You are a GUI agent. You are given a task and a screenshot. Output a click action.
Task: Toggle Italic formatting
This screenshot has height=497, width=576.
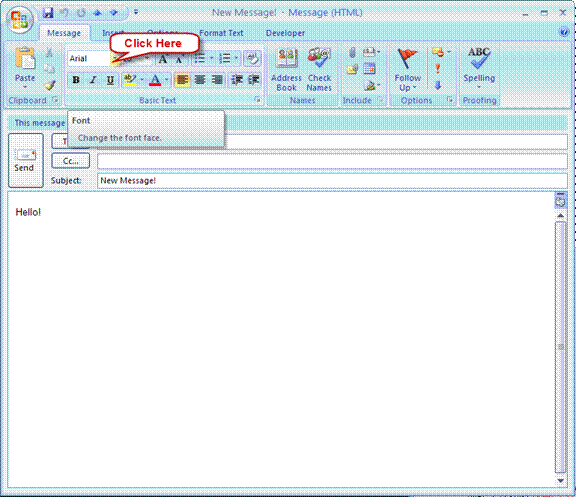(93, 80)
